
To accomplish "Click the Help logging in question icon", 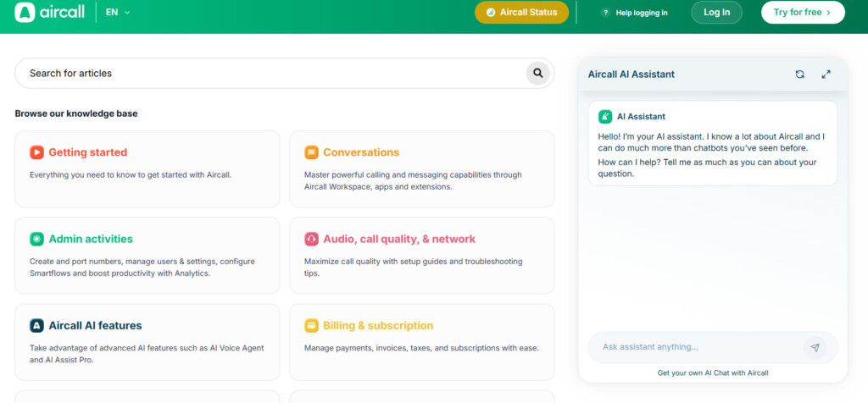I will click(x=605, y=13).
